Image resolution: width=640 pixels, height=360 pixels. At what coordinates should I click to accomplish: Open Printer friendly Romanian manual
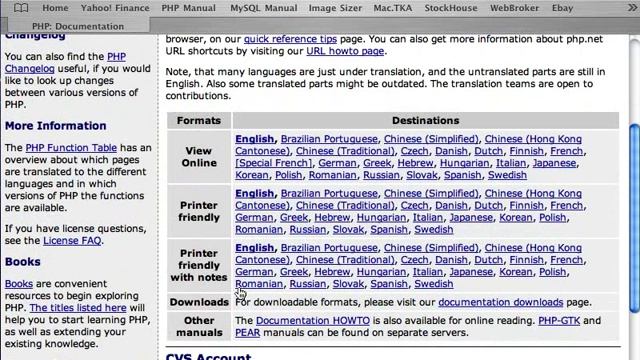coord(259,229)
